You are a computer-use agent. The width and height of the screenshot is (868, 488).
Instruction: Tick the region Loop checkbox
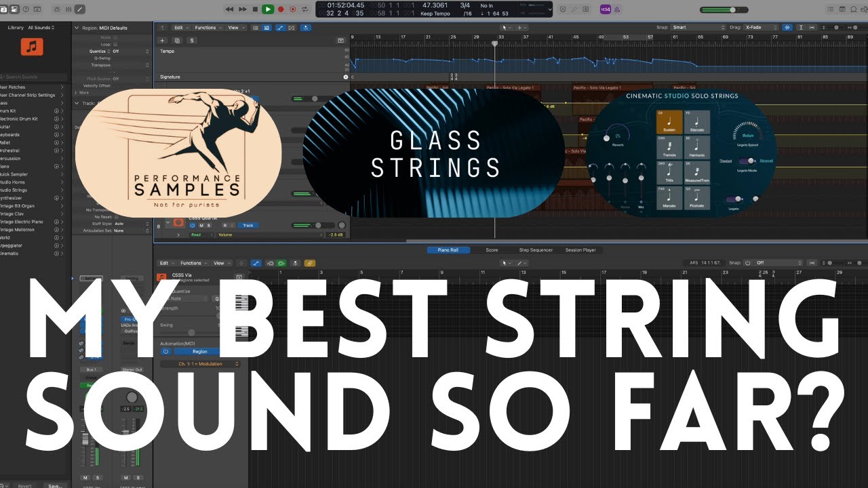click(x=115, y=44)
